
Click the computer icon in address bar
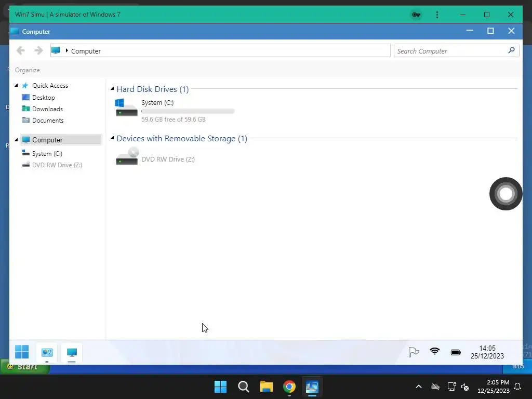click(x=56, y=50)
